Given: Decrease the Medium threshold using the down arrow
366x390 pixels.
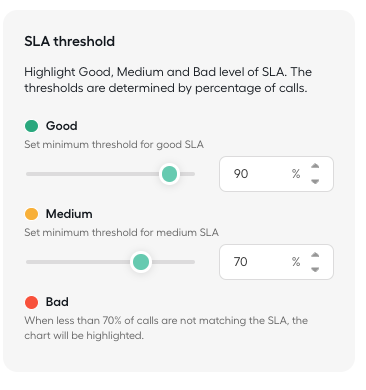Looking at the screenshot, I should (315, 269).
